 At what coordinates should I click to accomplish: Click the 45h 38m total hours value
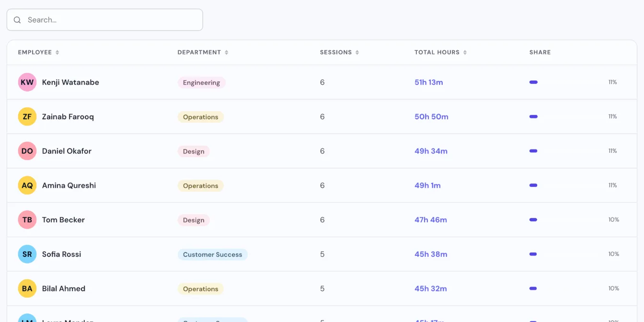pos(431,254)
